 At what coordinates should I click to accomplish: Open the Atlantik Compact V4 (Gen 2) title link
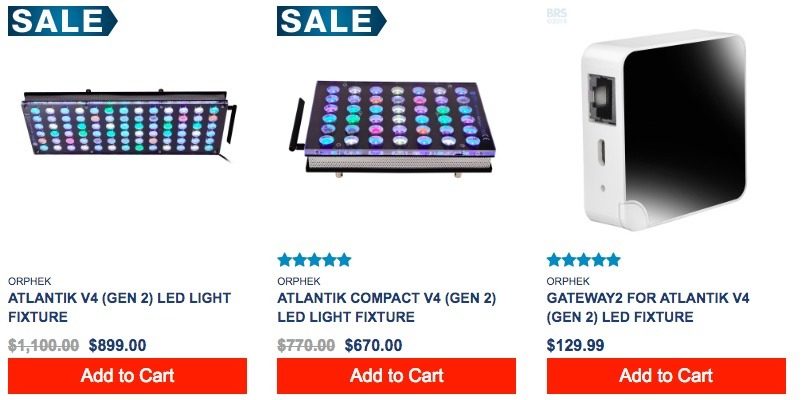click(x=387, y=307)
